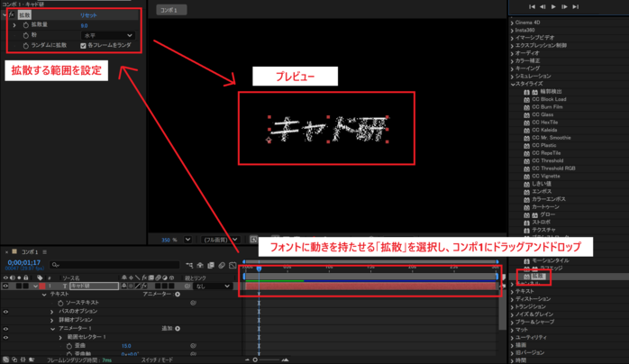Click the stopwatch beside 歪曲
Viewport: 629px width, 364px height.
click(x=69, y=346)
